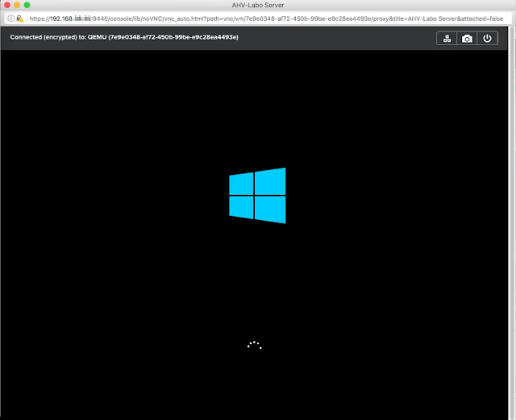Click the vertical scrollbar on the right
516x420 pixels.
point(512,223)
